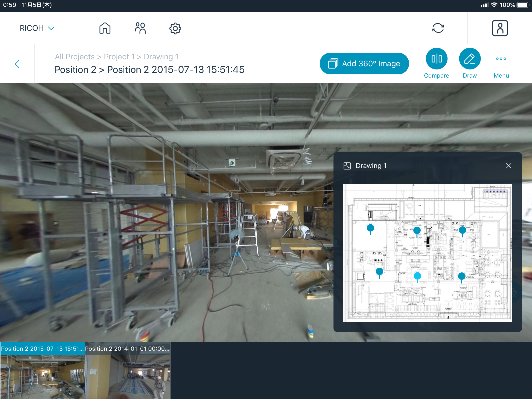Viewport: 532px width, 399px height.
Task: Open the Home icon in top bar
Action: (x=105, y=28)
